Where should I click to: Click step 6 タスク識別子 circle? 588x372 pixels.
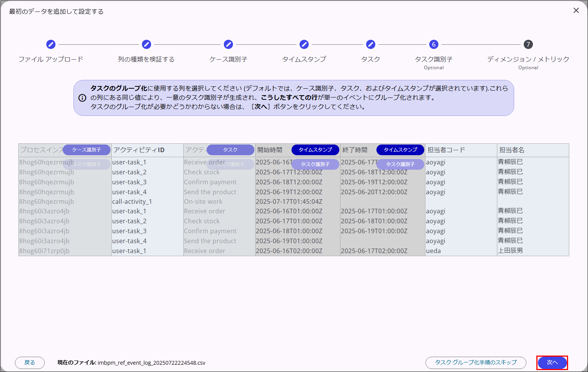(x=433, y=44)
